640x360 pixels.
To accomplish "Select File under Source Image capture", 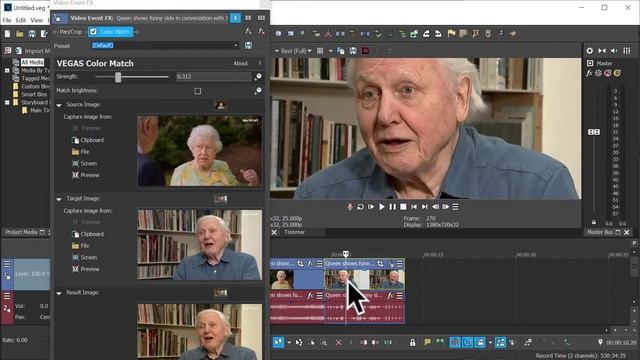I will pyautogui.click(x=80, y=152).
